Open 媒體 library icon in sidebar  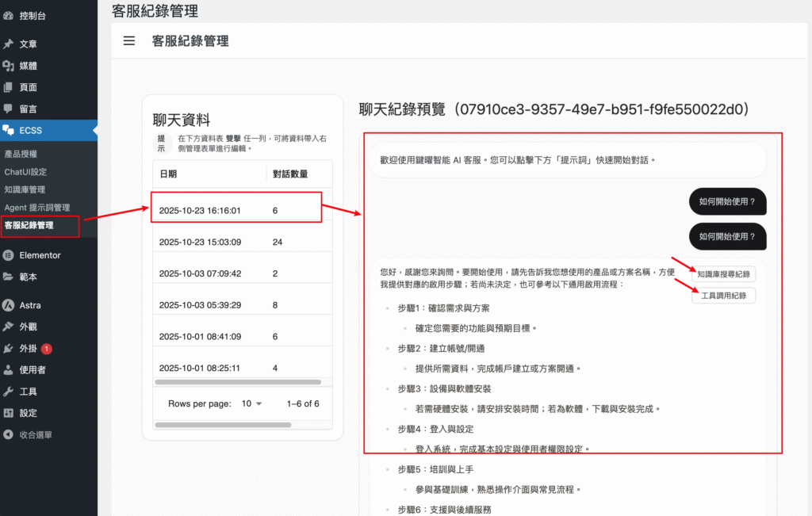9,66
